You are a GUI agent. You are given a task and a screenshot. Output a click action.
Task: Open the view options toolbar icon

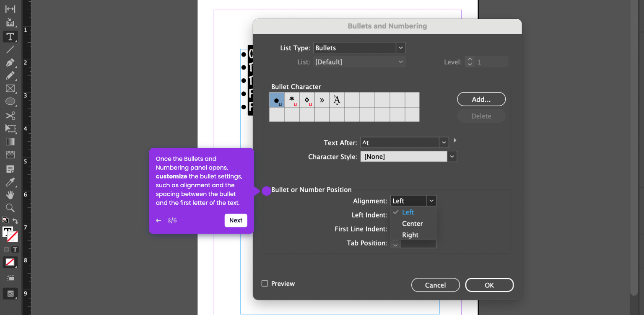(10, 278)
